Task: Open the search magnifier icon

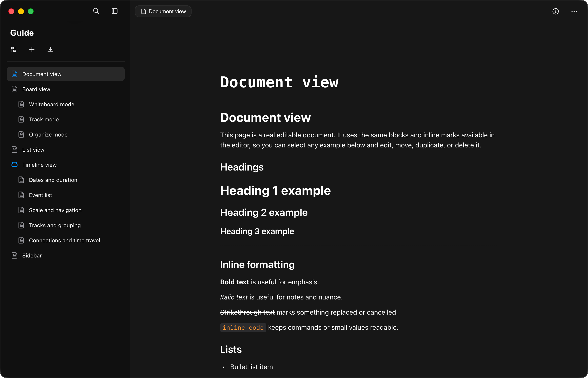Action: tap(96, 11)
